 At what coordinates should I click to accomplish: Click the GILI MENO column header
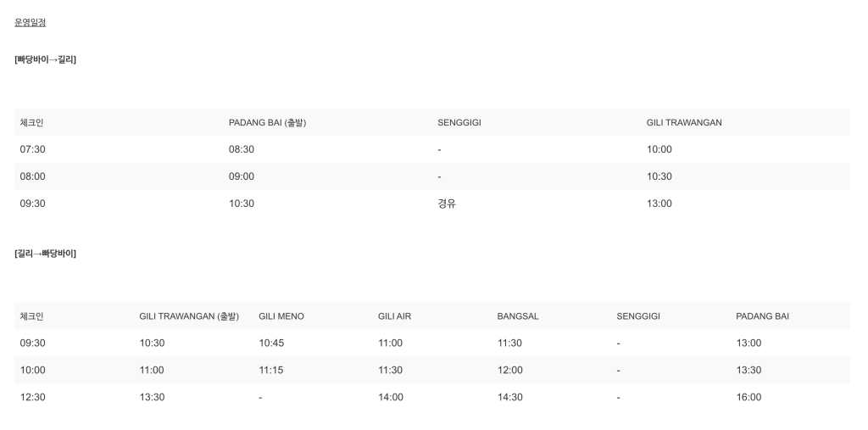tap(281, 316)
